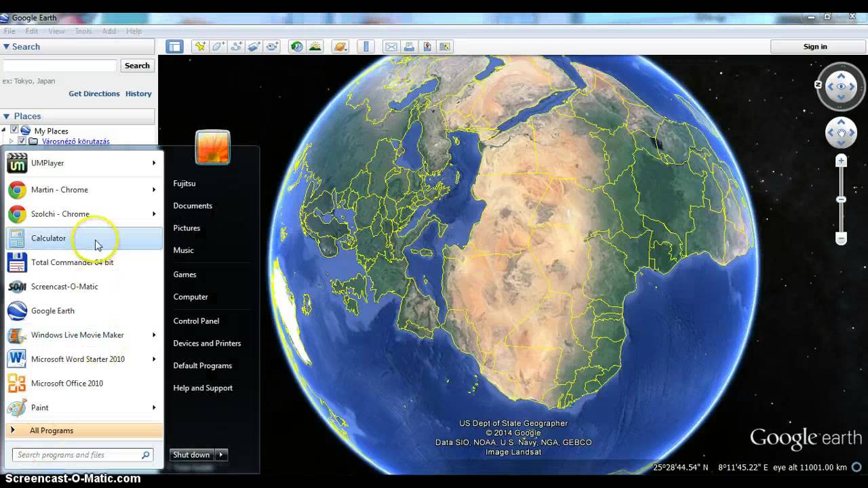868x488 pixels.
Task: Show historical imagery with the clock icon
Action: 297,47
